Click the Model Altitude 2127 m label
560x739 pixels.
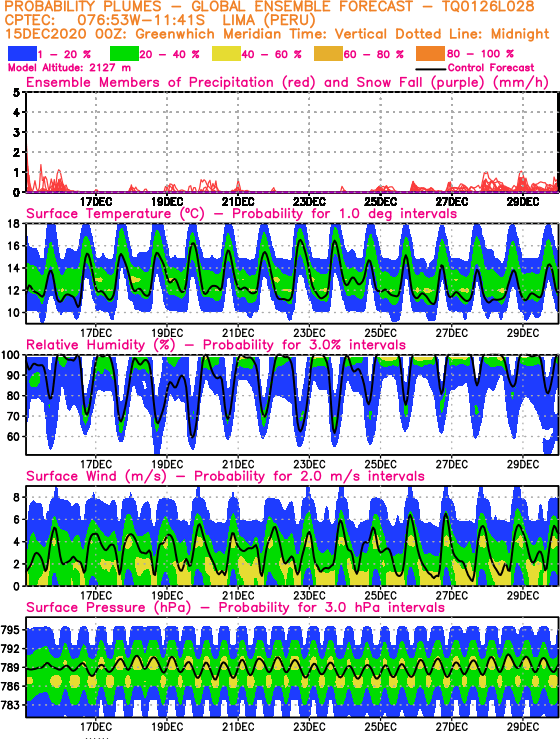click(x=69, y=68)
